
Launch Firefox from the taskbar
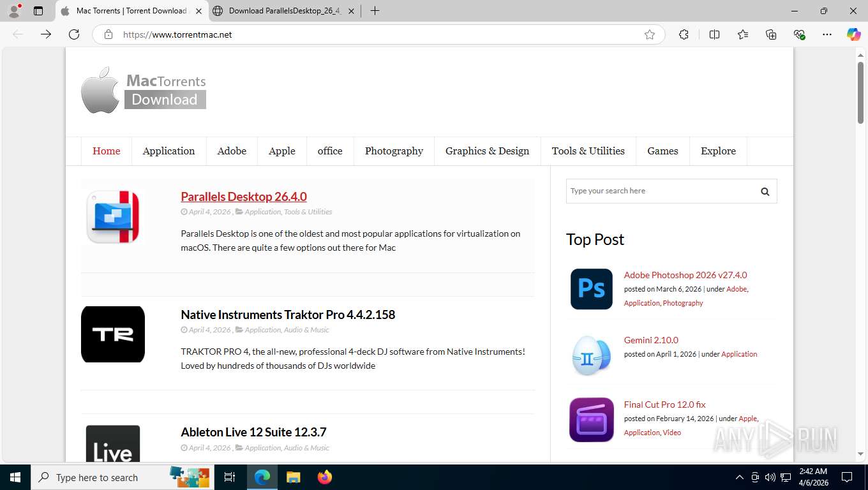(325, 477)
